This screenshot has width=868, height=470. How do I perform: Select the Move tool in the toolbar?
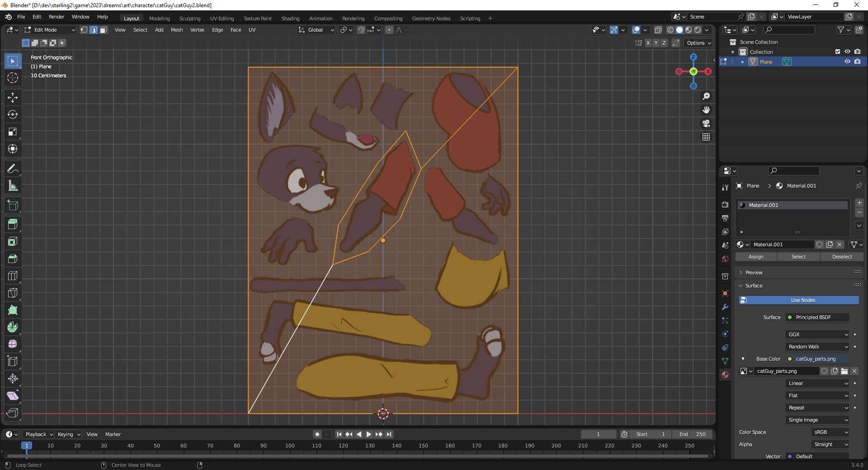(x=13, y=97)
